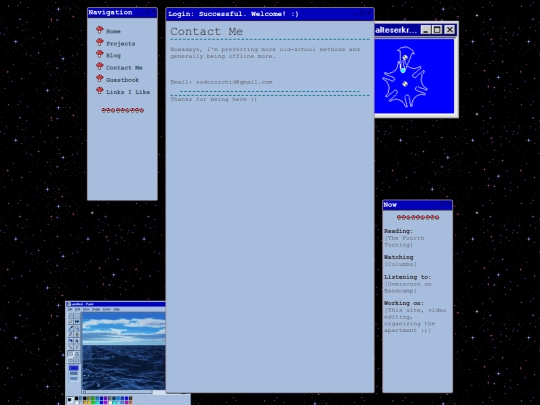Image resolution: width=540 pixels, height=405 pixels.
Task: Click the Working on entry text
Action: pos(415,320)
